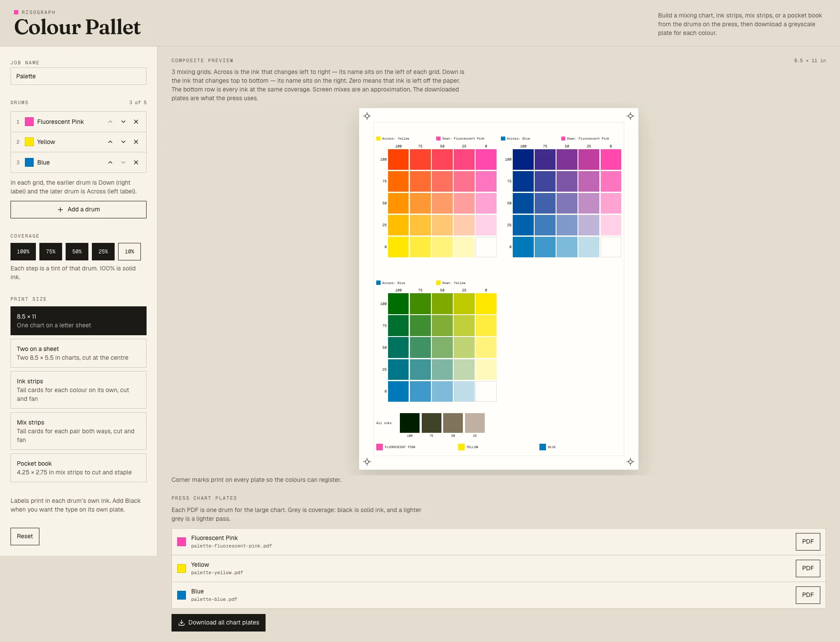This screenshot has height=642, width=840.
Task: Enable the 10% coverage step
Action: click(x=129, y=252)
